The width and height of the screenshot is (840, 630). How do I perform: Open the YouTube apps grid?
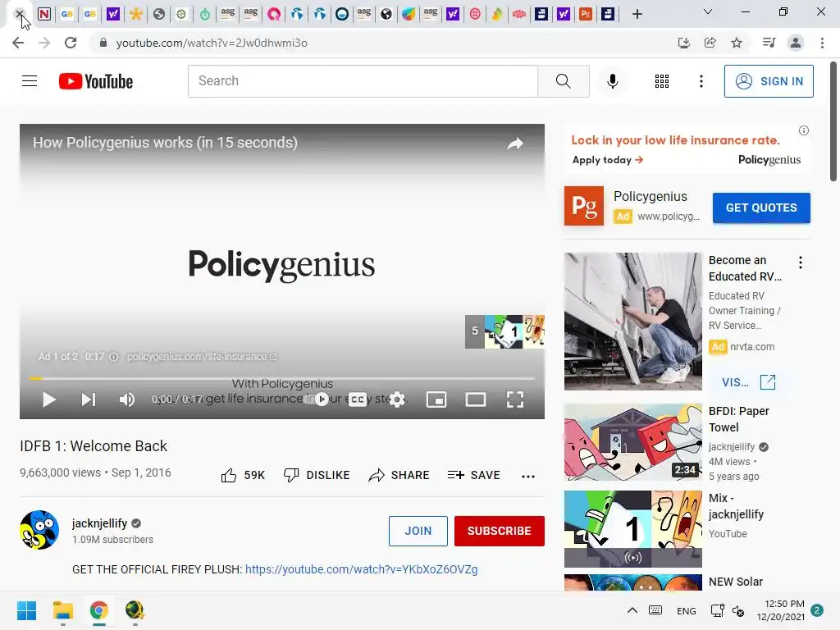662,81
